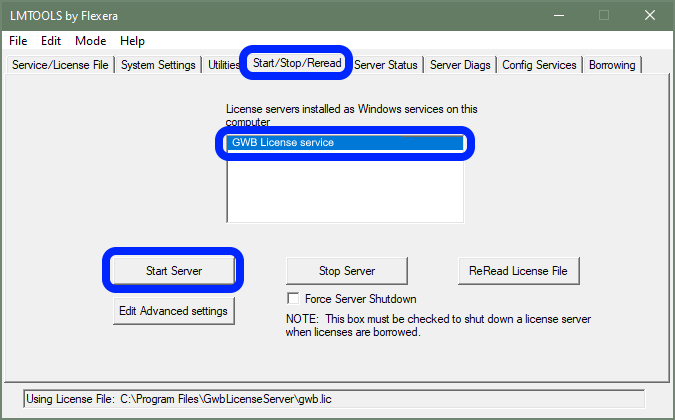Switch to the System Settings tab
Screen dimensions: 675x420
(158, 65)
